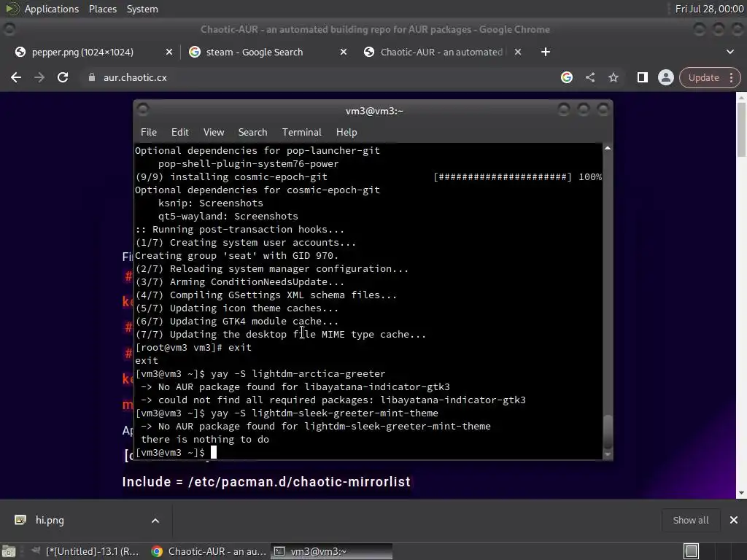Switch to Chaotic-AUR Chrome taskbar entry
The width and height of the screenshot is (747, 560).
click(x=208, y=551)
